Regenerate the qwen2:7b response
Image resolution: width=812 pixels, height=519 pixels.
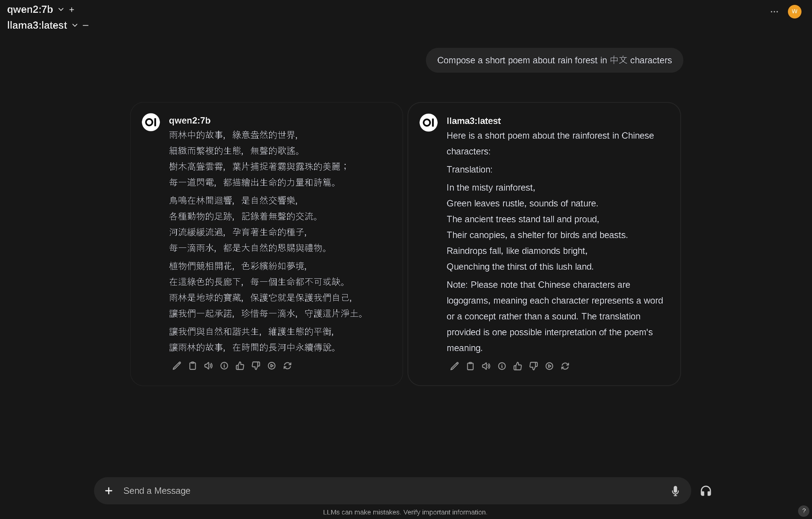[x=287, y=366]
